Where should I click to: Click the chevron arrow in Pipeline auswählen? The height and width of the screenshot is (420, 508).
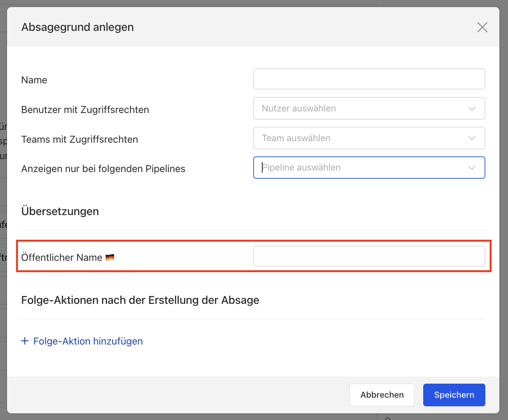coord(472,168)
